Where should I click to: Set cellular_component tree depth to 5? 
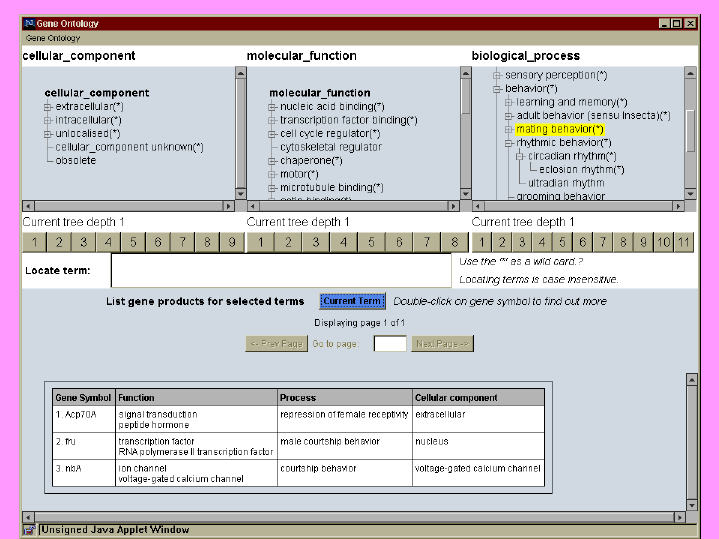[x=133, y=242]
